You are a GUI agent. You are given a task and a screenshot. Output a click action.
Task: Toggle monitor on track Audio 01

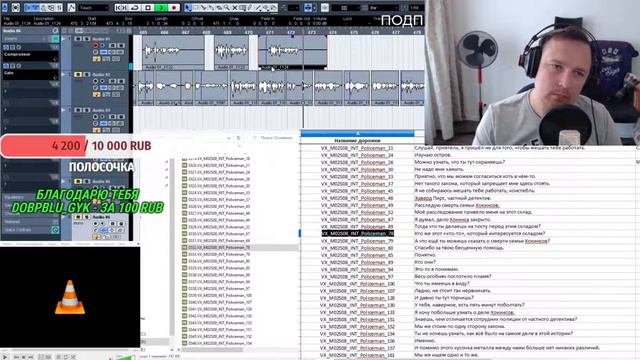tap(103, 46)
